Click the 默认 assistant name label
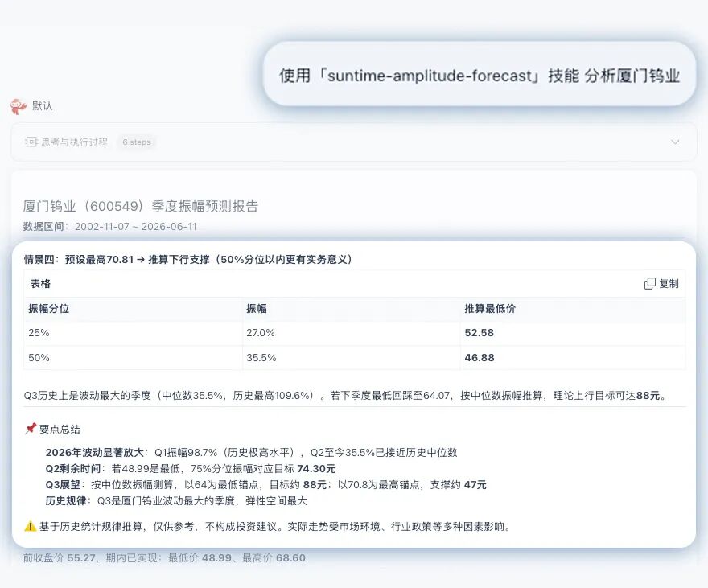This screenshot has height=588, width=708. point(43,106)
